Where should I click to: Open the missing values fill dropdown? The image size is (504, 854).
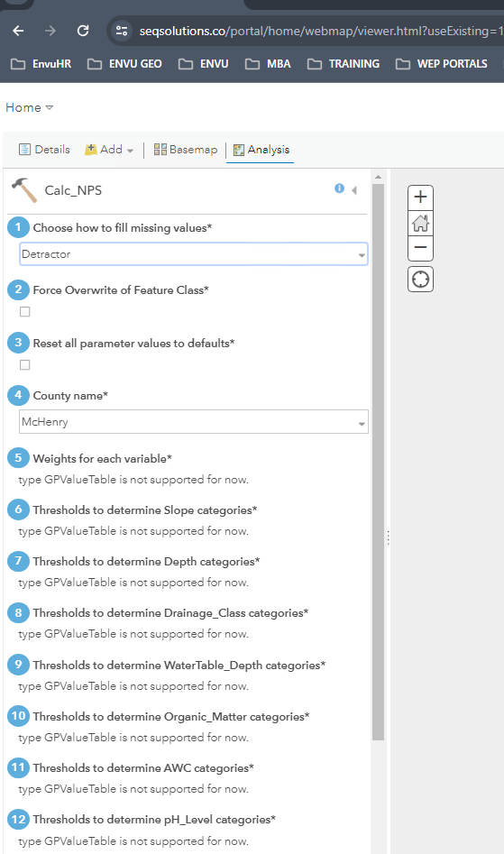(x=194, y=254)
